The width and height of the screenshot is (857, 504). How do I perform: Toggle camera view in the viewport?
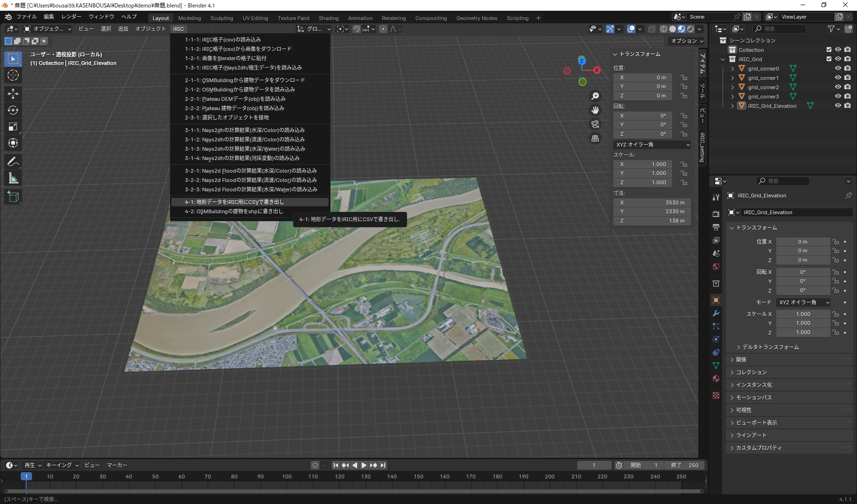pos(595,125)
